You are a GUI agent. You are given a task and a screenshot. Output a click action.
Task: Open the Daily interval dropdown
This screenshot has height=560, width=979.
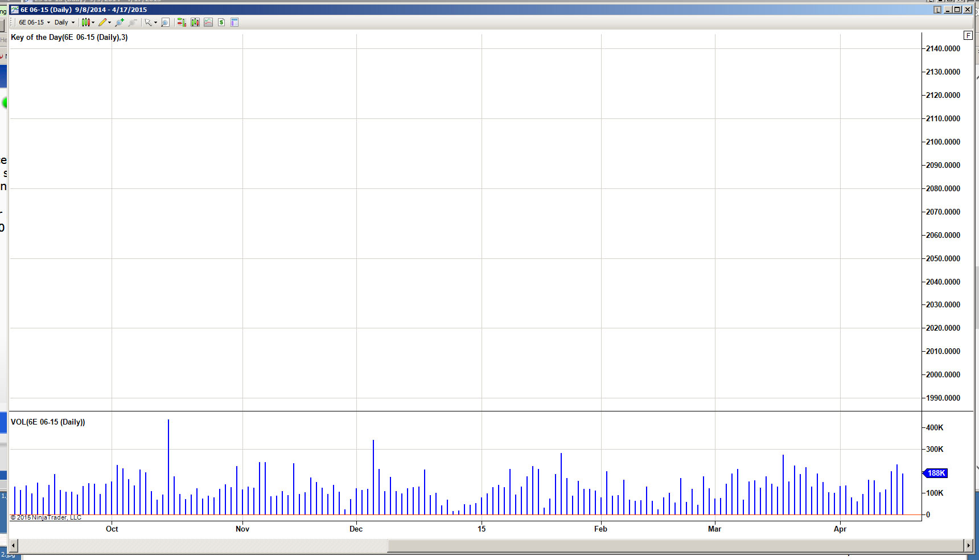coord(64,22)
